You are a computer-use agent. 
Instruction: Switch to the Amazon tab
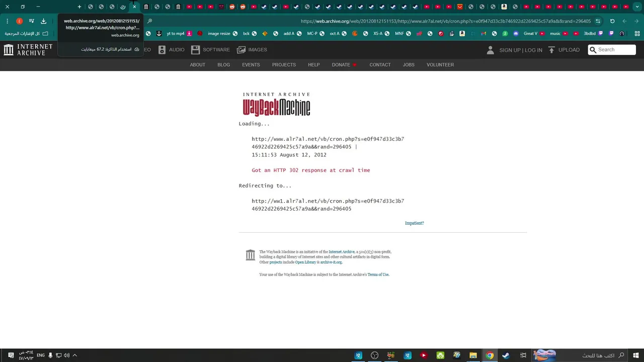(x=504, y=7)
